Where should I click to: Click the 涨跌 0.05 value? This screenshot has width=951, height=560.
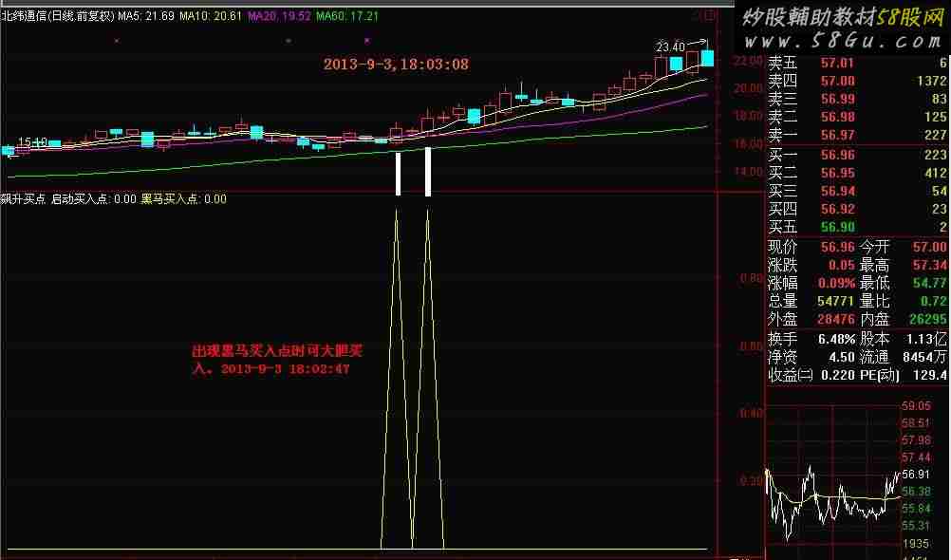click(842, 265)
